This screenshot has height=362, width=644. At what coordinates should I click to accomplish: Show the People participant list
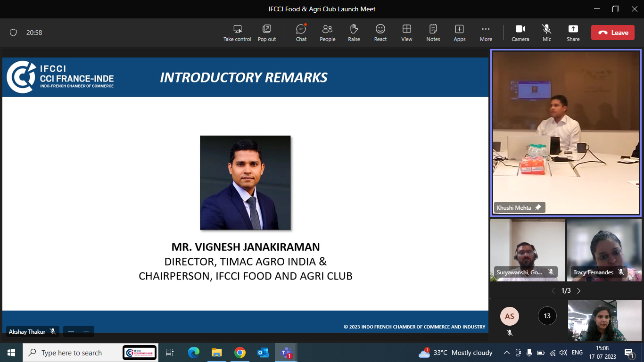[327, 33]
